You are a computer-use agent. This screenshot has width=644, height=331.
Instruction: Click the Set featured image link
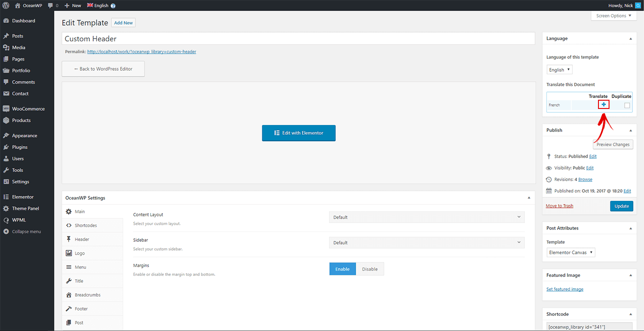pos(564,289)
